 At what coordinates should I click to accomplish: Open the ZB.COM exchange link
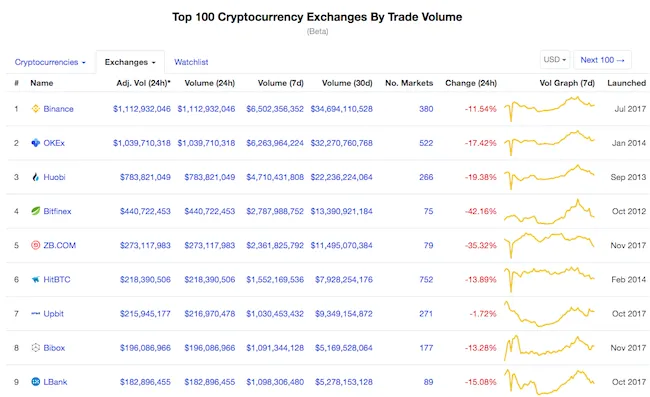(60, 245)
